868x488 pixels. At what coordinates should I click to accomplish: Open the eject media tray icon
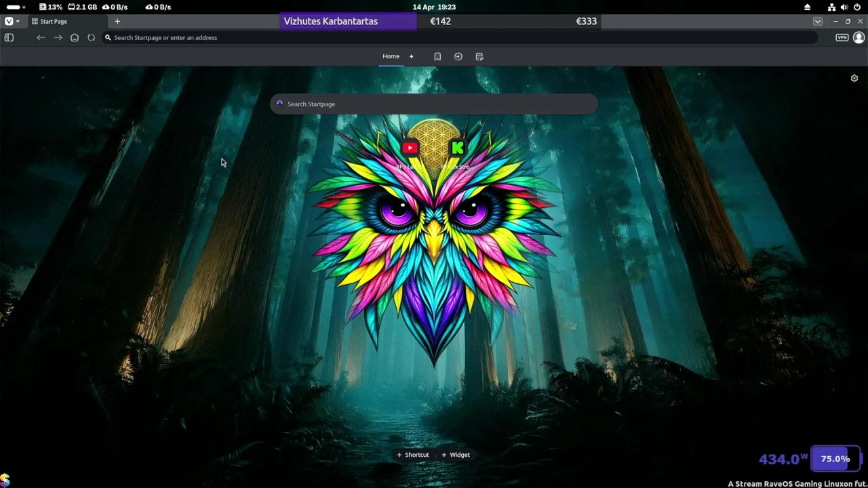pos(807,7)
